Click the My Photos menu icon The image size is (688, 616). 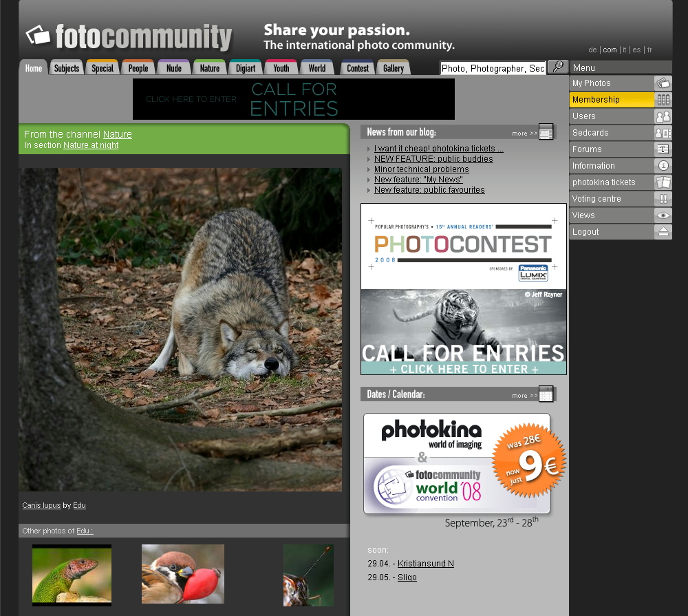[663, 83]
